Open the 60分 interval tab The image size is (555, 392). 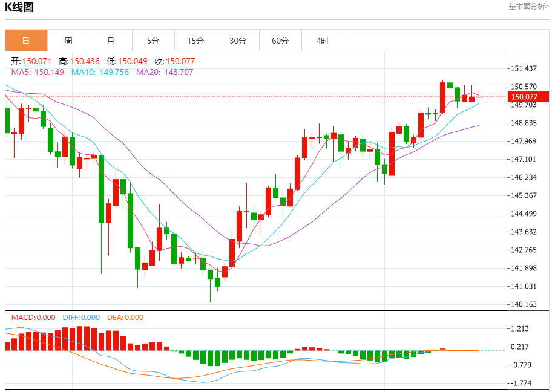pos(280,41)
